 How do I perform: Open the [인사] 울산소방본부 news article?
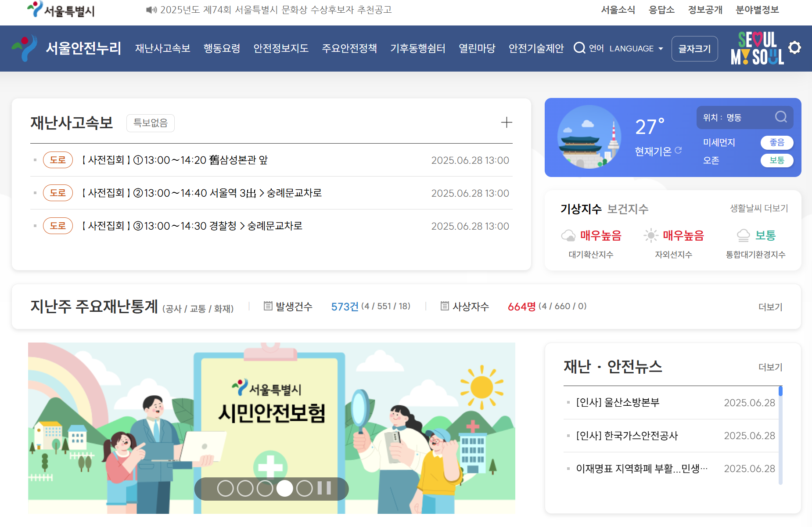618,401
